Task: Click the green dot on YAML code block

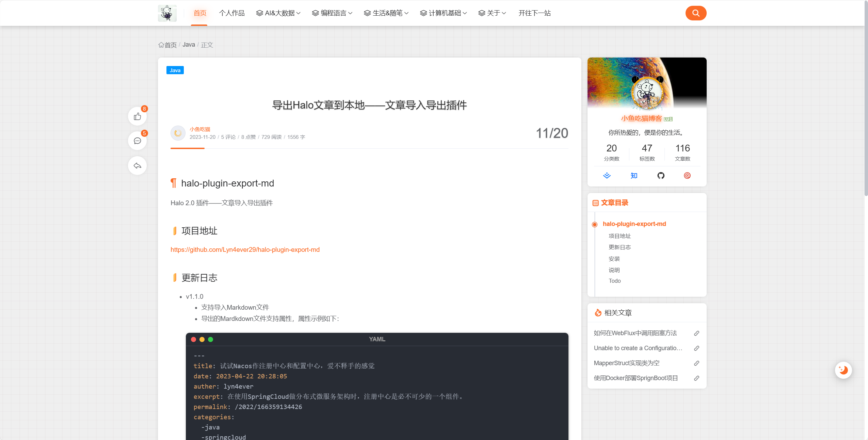Action: 210,340
